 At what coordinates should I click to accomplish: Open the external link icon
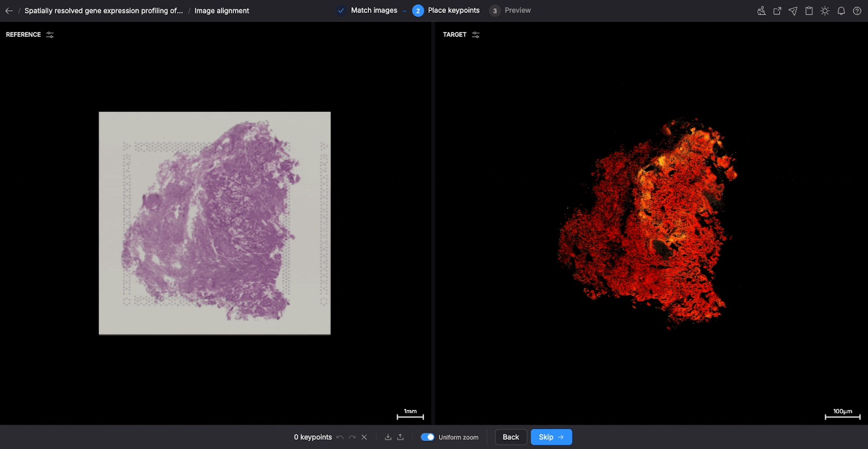tap(777, 11)
